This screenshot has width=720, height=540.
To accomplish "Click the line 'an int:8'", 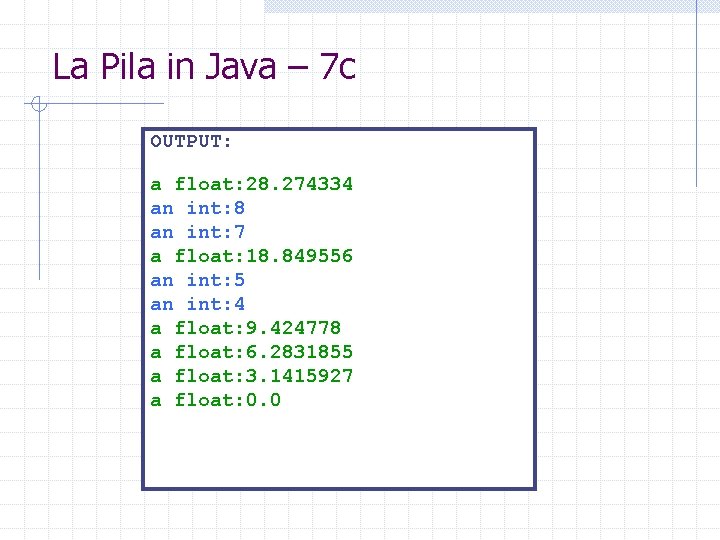I will [x=197, y=208].
